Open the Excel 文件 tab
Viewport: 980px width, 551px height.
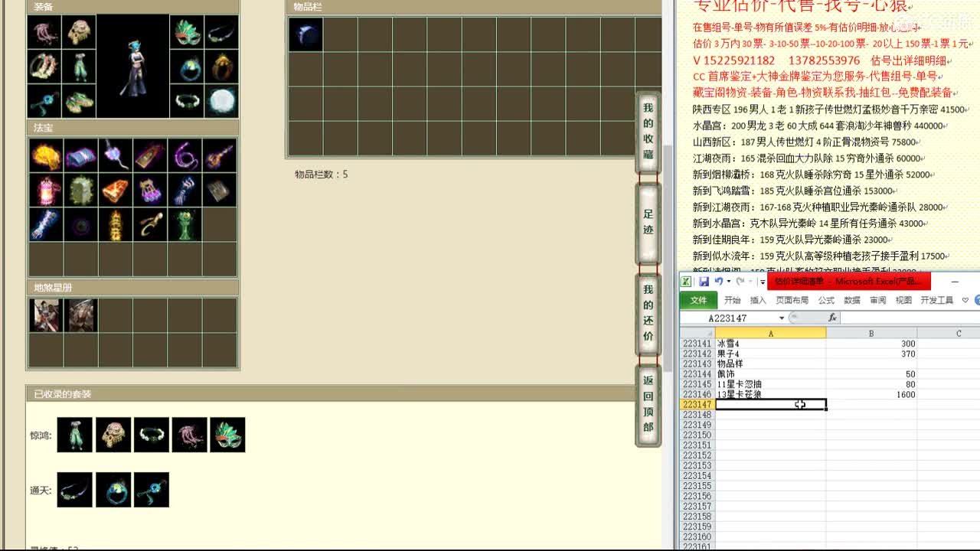point(698,300)
